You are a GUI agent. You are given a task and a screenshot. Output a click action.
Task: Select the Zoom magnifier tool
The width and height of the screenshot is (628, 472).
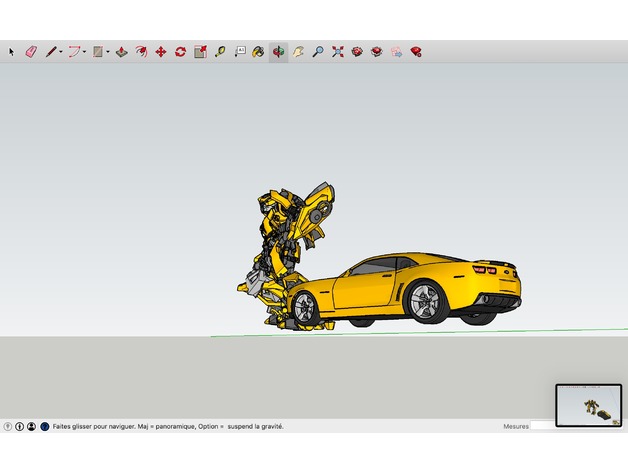(318, 52)
